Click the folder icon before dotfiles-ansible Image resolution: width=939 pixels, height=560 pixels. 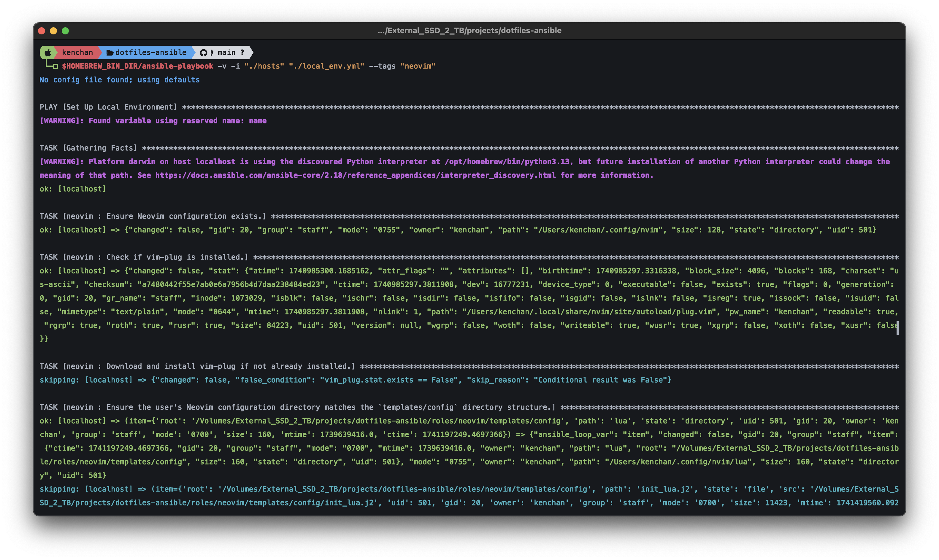110,53
